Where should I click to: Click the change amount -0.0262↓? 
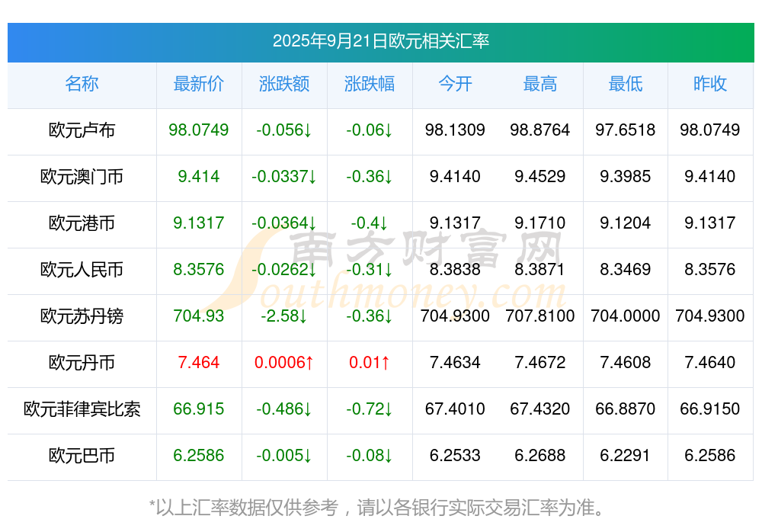tap(284, 269)
